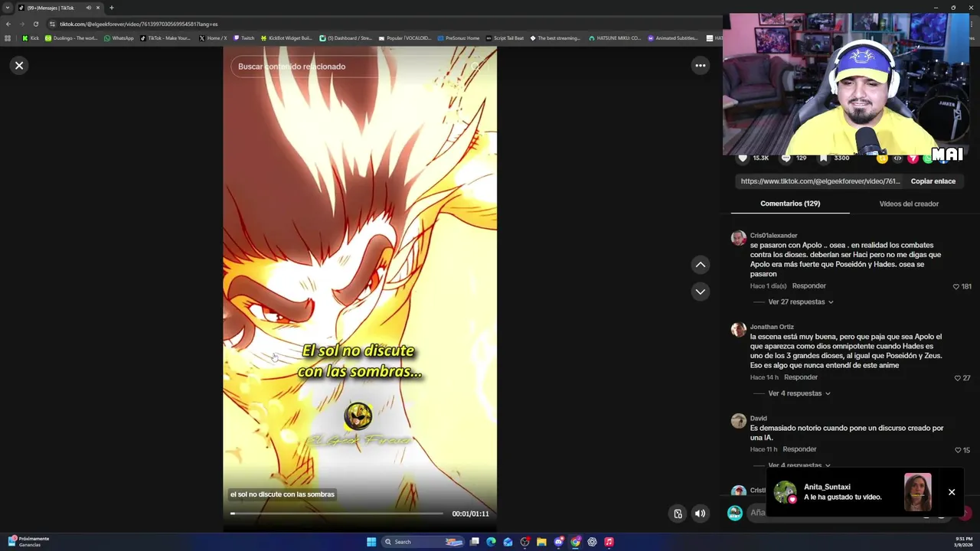Open File Explorer from the taskbar
980x551 pixels.
point(541,542)
